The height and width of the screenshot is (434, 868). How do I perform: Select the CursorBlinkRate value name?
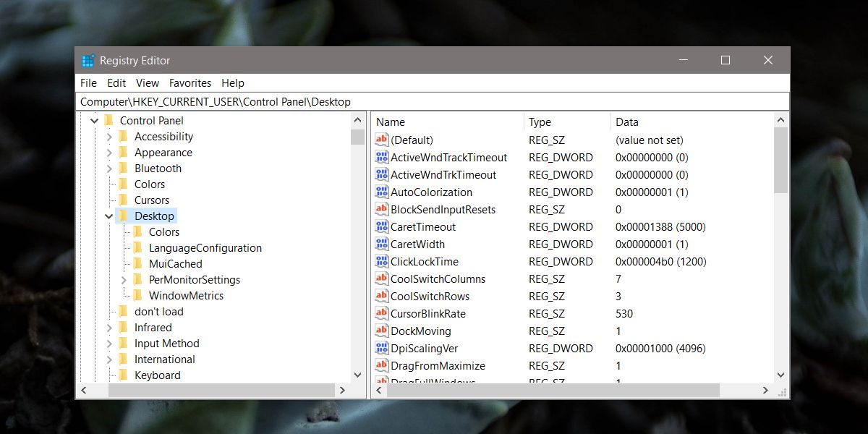click(x=428, y=313)
